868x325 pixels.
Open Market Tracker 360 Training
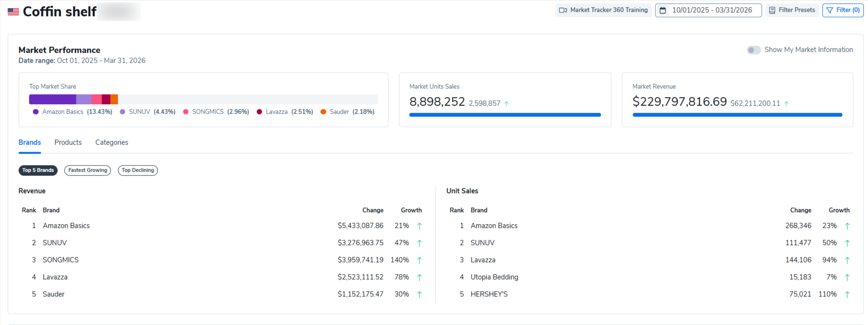point(603,10)
